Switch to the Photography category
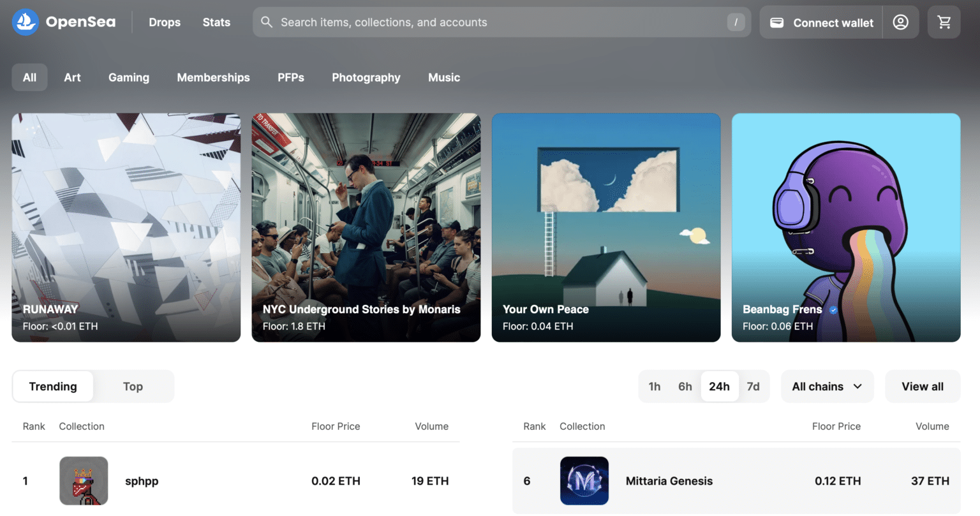 pos(366,77)
